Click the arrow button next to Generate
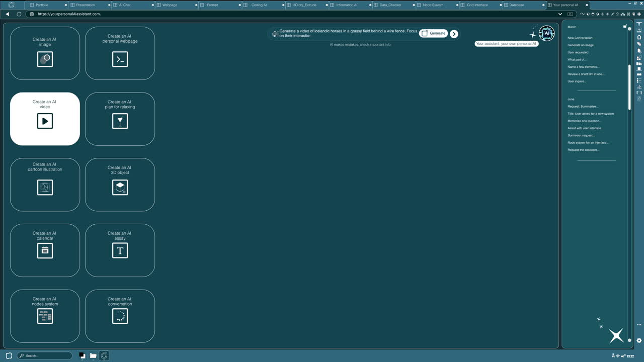The image size is (644, 362). [x=454, y=34]
